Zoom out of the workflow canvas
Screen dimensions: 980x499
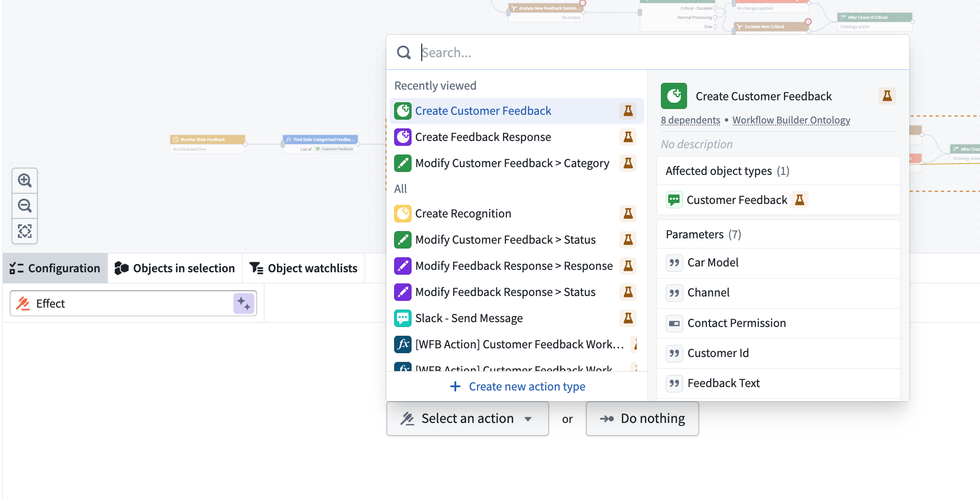click(x=25, y=206)
